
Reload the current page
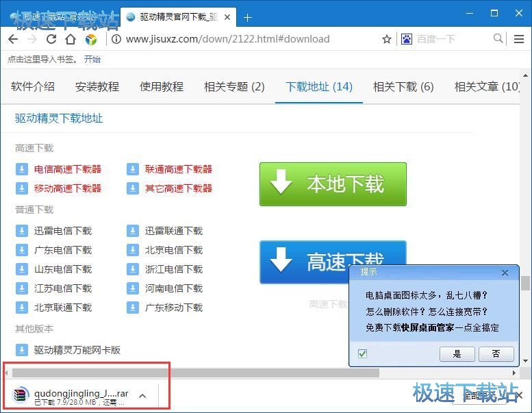(x=51, y=39)
